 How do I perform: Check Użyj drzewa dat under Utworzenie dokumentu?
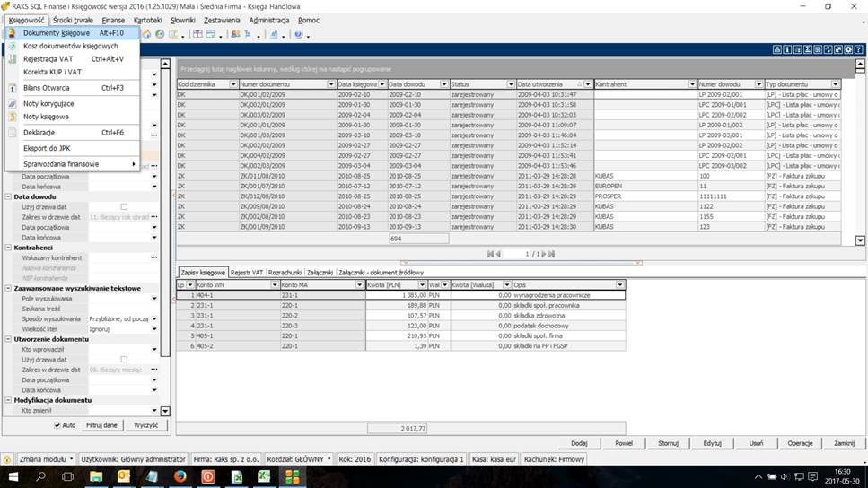124,359
